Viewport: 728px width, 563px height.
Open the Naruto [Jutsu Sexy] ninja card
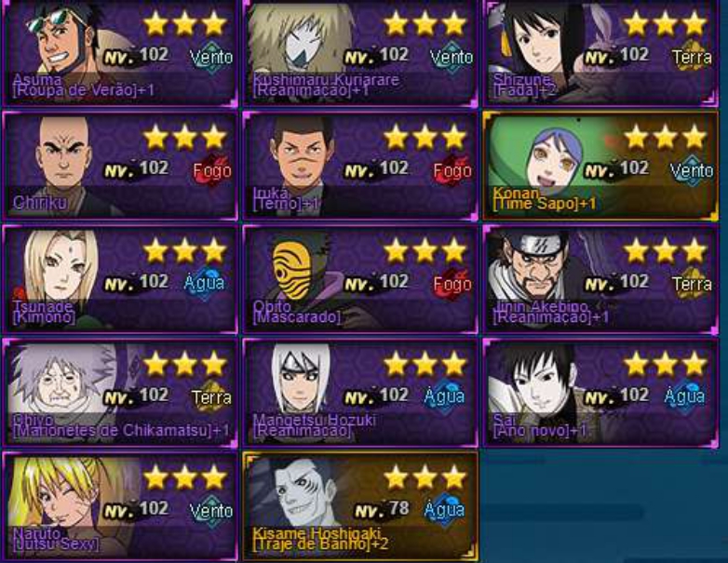(x=119, y=506)
